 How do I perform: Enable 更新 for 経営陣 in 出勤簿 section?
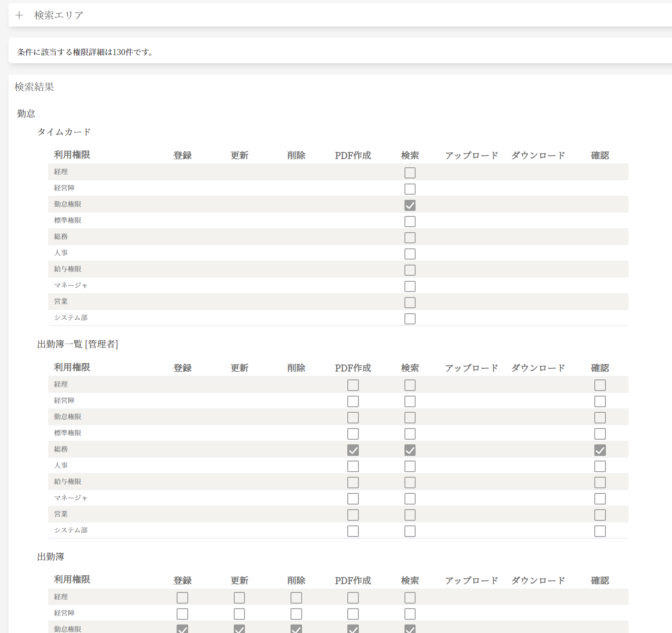239,614
